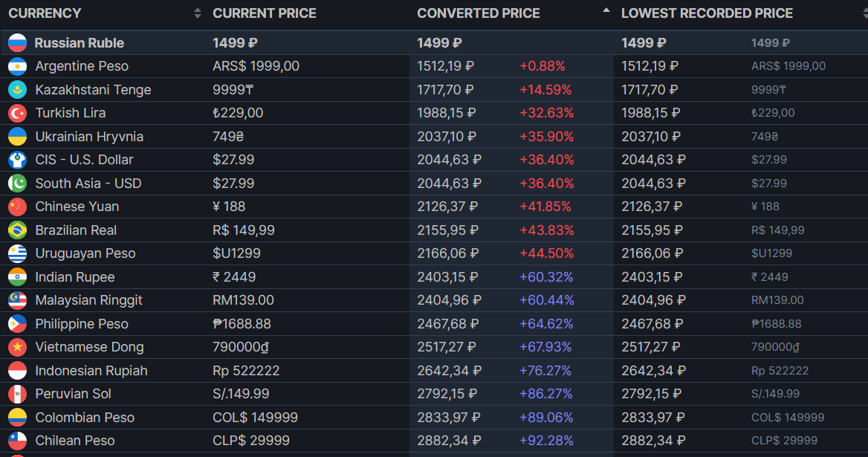This screenshot has height=457, width=868.
Task: Click the Vietnamese Dong flag icon
Action: (x=17, y=348)
